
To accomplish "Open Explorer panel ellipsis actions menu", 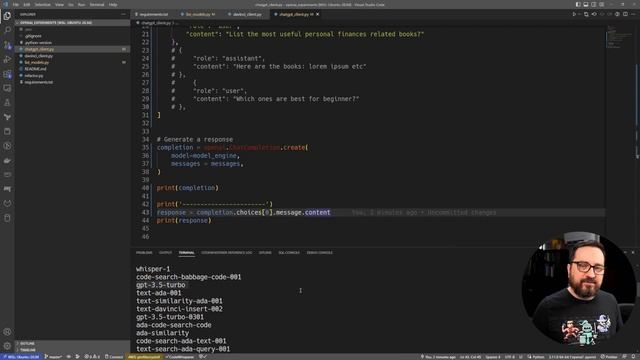I will 123,14.
